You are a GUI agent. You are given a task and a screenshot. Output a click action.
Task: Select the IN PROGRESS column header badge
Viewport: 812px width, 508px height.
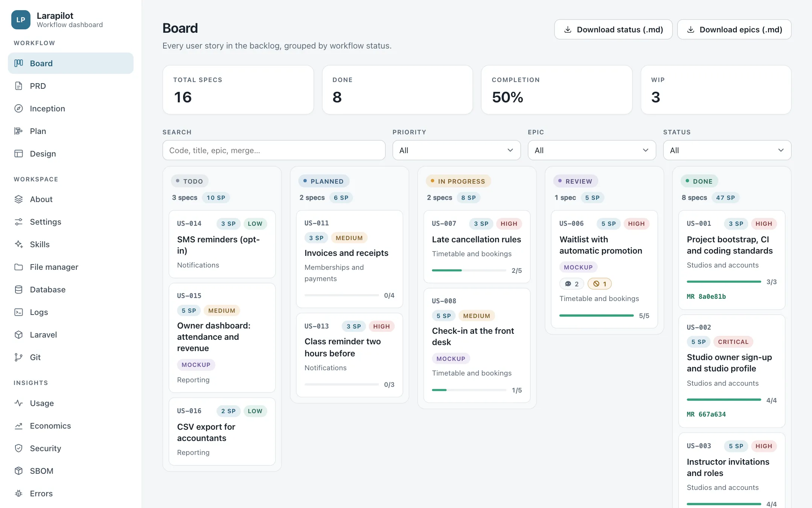coord(458,181)
